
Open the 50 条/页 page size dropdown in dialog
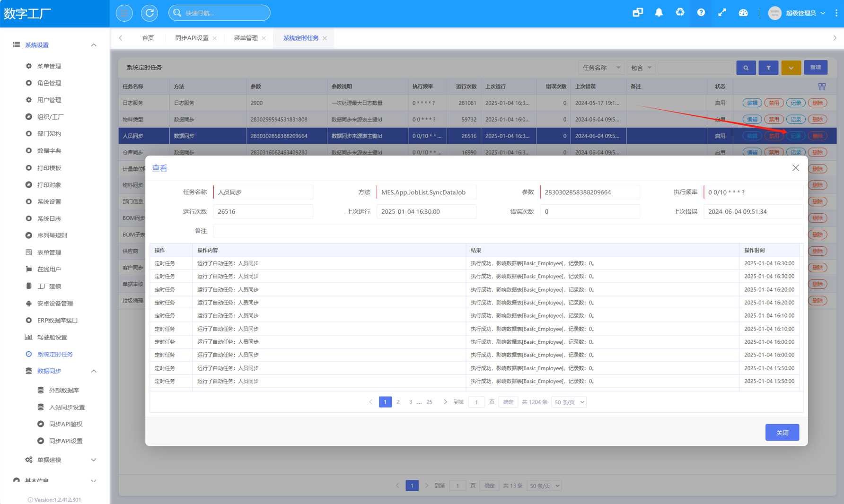[x=569, y=402]
